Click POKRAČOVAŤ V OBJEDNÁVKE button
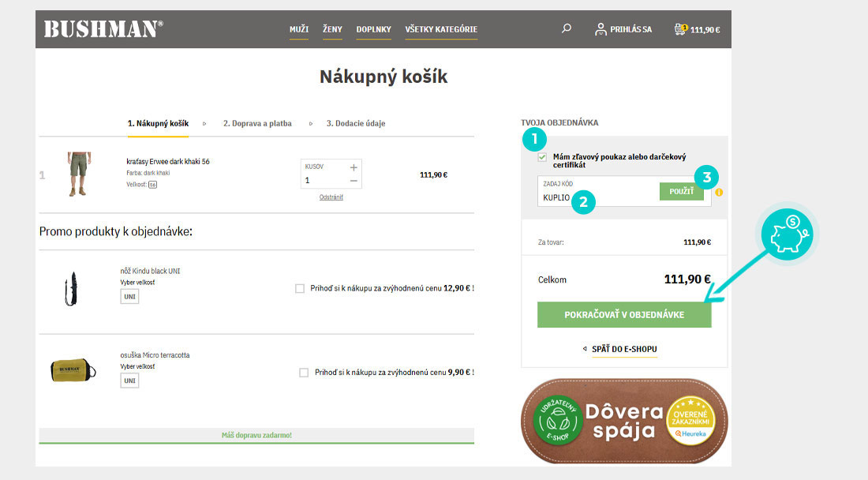868x480 pixels. [x=624, y=314]
